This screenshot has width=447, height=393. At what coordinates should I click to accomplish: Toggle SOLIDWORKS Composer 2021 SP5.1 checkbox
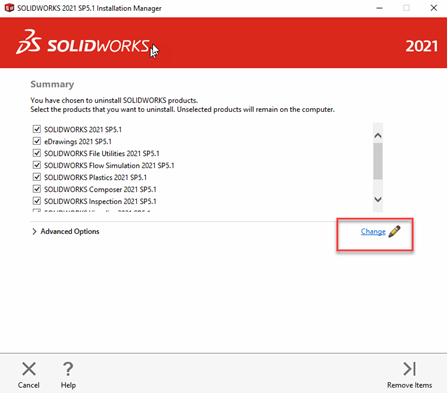point(37,189)
